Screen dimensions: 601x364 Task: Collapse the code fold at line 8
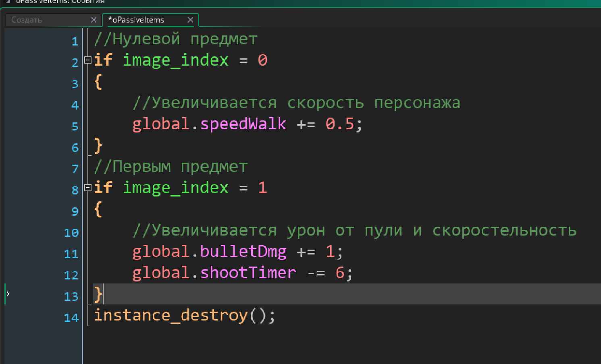point(88,187)
